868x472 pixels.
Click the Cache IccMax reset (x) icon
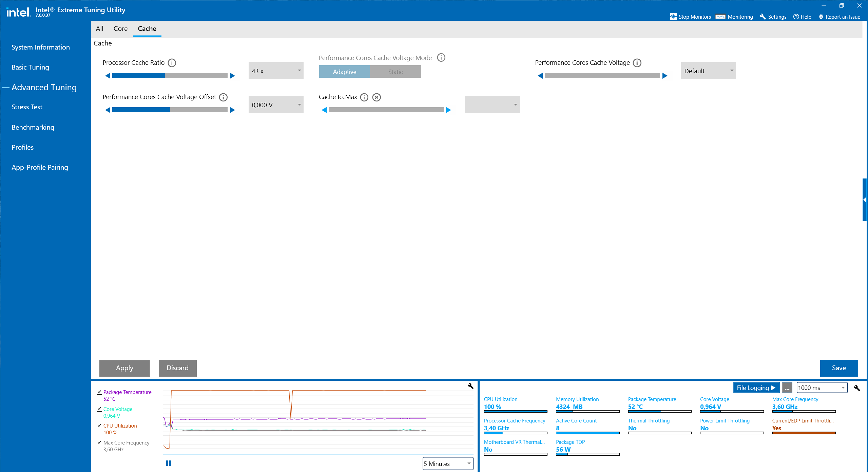pyautogui.click(x=377, y=97)
